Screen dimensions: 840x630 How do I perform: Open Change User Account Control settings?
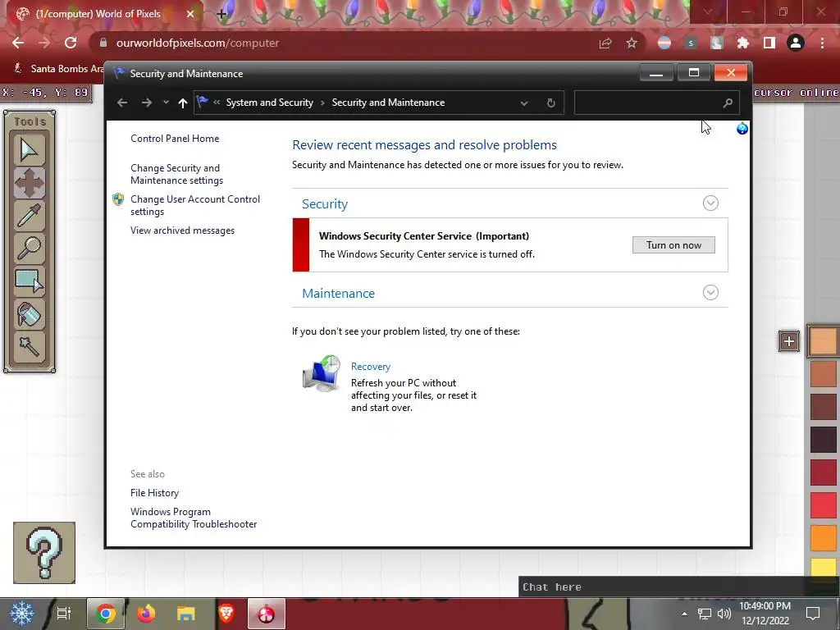[x=195, y=205]
